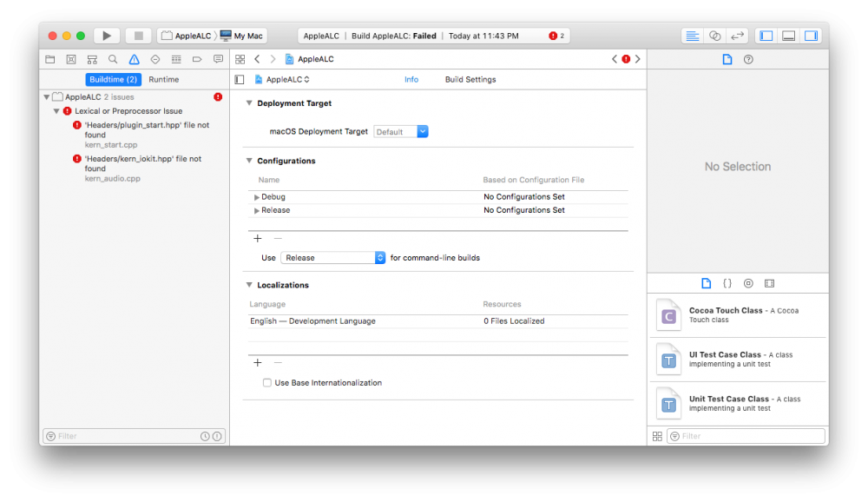868x502 pixels.
Task: Show only errors filter icon
Action: pyautogui.click(x=217, y=437)
